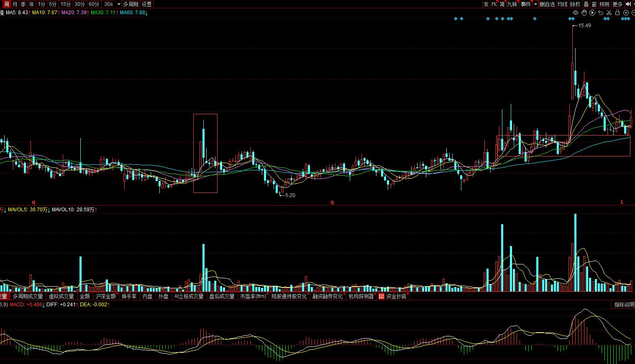The width and height of the screenshot is (635, 364).
Task: Click the 5.20 low price marker
Action: 289,195
